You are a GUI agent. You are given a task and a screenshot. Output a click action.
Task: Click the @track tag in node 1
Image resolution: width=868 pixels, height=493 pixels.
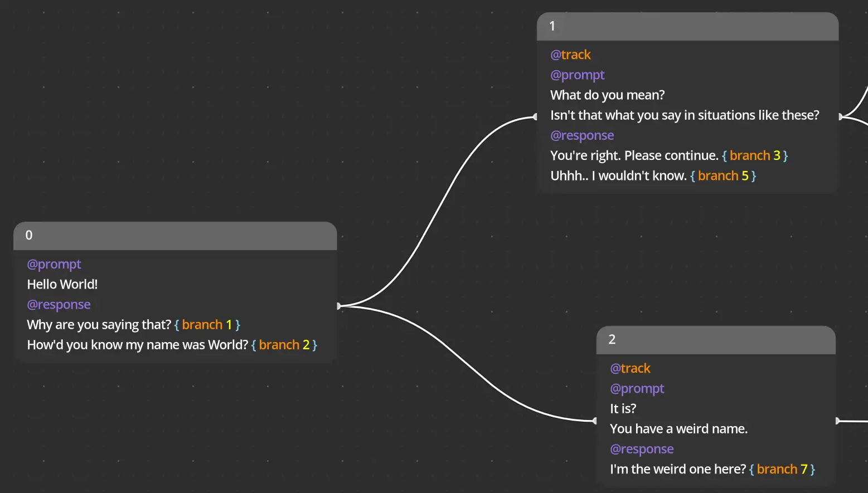click(570, 55)
